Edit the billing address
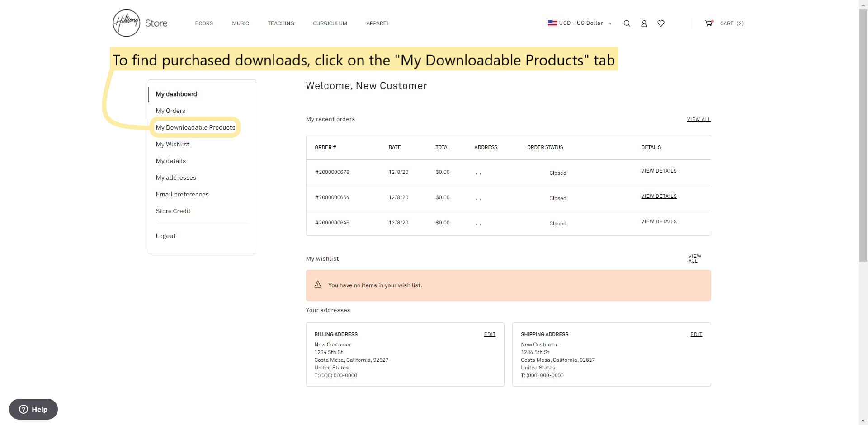Viewport: 868px width, 425px height. pos(490,334)
